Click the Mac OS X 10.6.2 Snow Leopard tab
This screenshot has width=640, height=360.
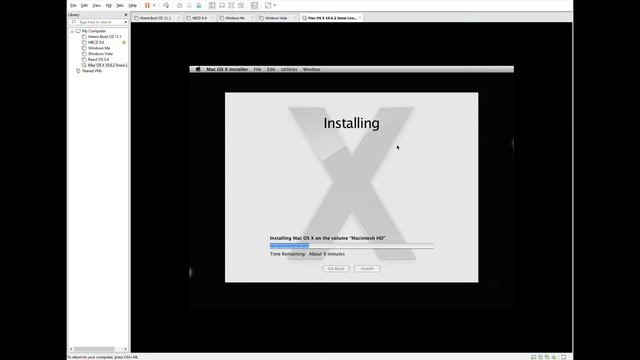[331, 18]
